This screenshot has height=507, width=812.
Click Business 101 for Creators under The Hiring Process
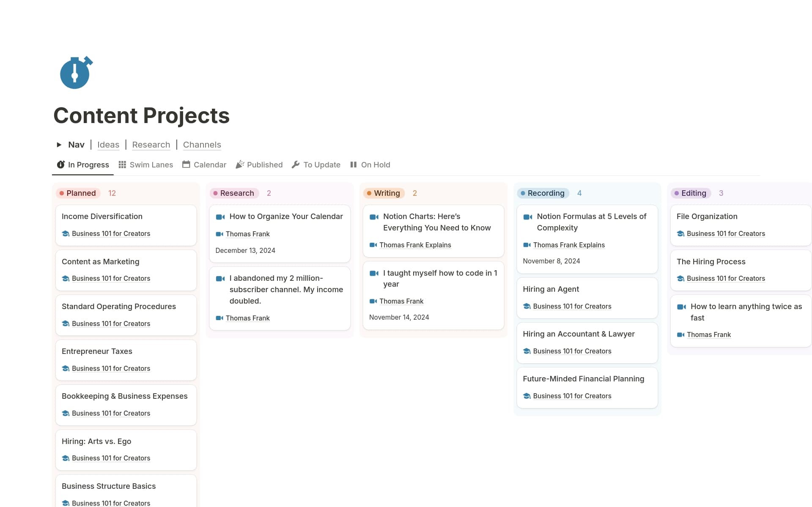(x=726, y=279)
